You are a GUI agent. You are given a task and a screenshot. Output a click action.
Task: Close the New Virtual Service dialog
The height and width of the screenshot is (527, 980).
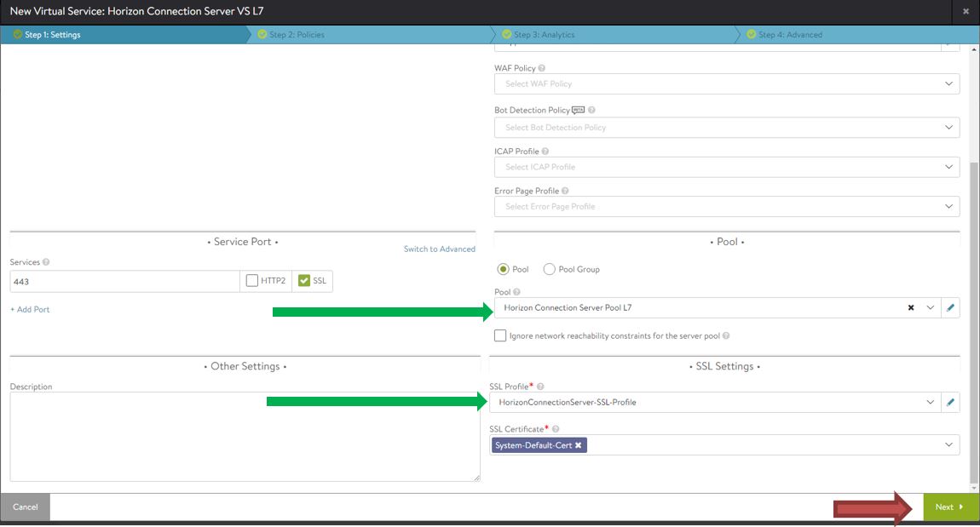[966, 11]
